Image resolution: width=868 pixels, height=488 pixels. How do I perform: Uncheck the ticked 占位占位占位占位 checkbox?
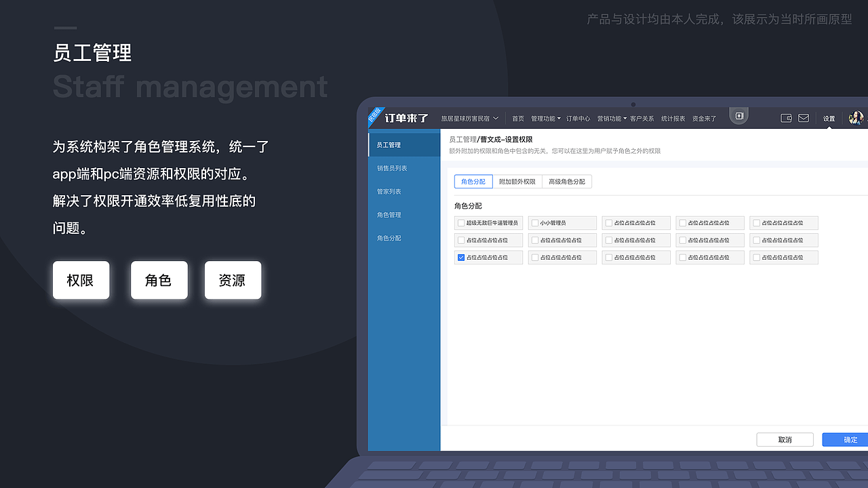[x=461, y=258]
